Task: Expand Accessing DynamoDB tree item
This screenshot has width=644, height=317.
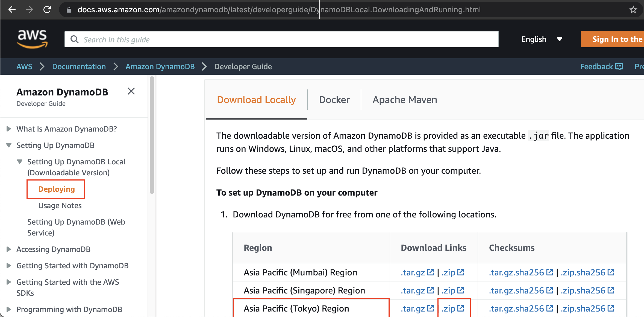Action: click(9, 249)
